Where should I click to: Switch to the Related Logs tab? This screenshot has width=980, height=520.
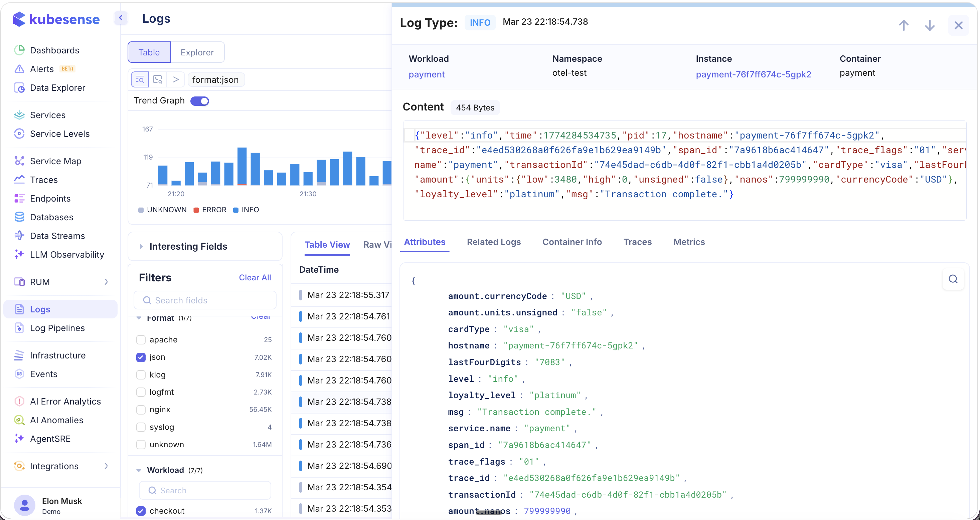(x=493, y=242)
